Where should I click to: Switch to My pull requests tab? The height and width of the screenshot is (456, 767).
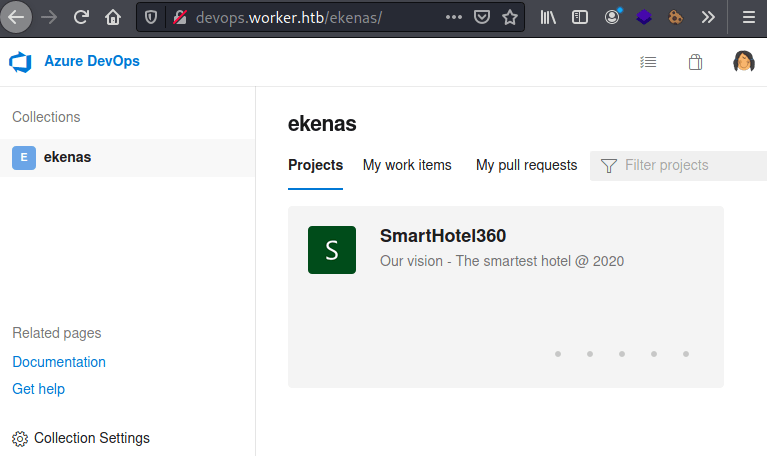click(x=526, y=165)
